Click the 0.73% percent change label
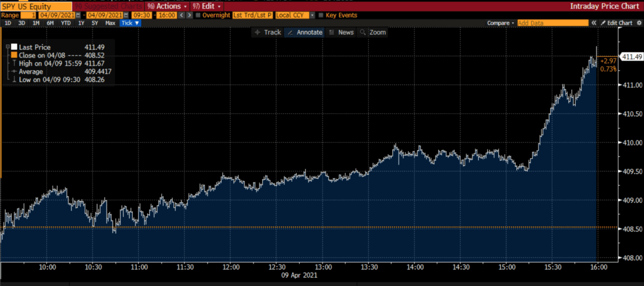 pos(608,69)
